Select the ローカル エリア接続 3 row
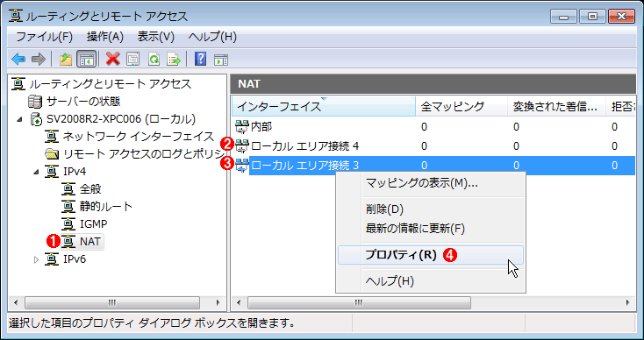This screenshot has height=340, width=644. (433, 166)
